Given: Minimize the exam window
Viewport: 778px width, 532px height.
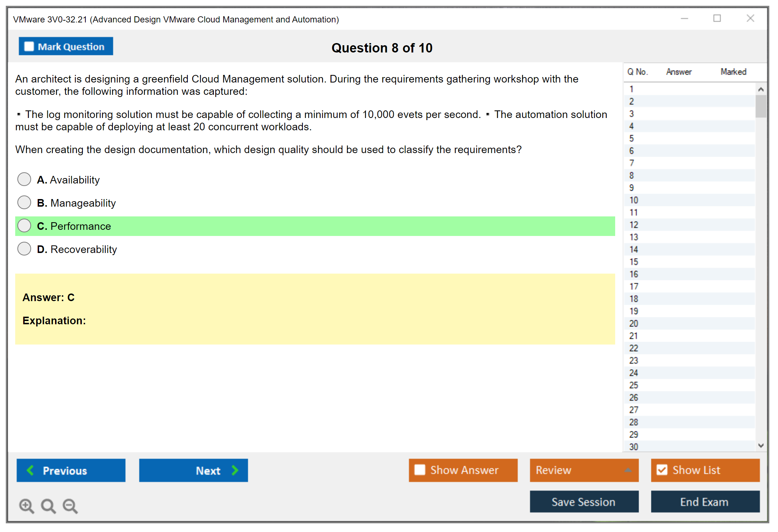Looking at the screenshot, I should coord(684,18).
